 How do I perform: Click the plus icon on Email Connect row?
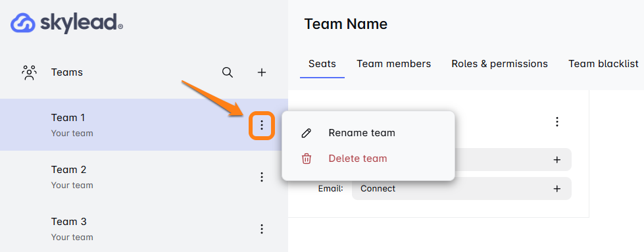click(557, 189)
